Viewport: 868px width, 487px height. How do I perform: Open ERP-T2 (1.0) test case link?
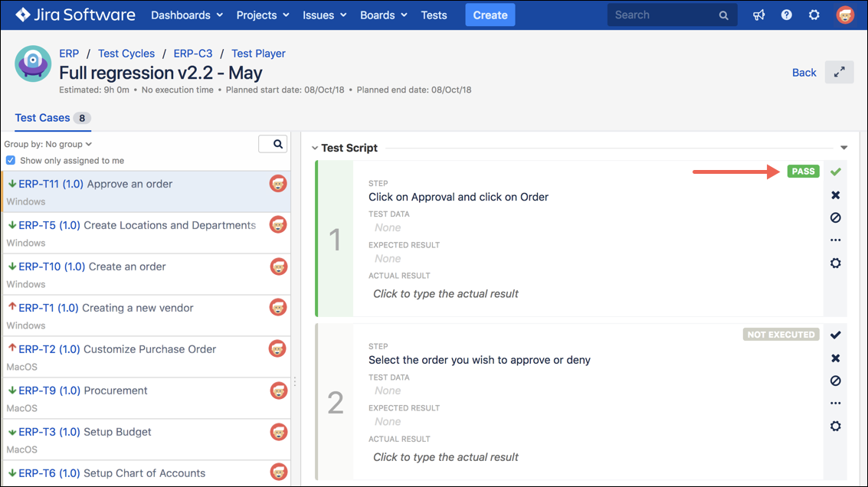pos(49,349)
